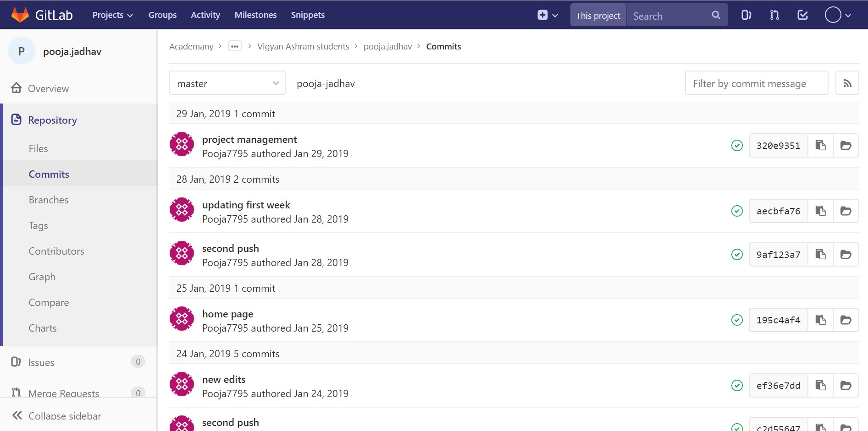Open the "project management" commit
Viewport: 868px width, 431px height.
point(249,140)
